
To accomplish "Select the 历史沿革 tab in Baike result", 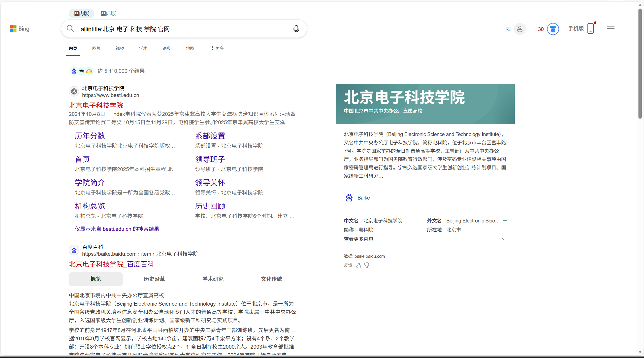I will 154,279.
